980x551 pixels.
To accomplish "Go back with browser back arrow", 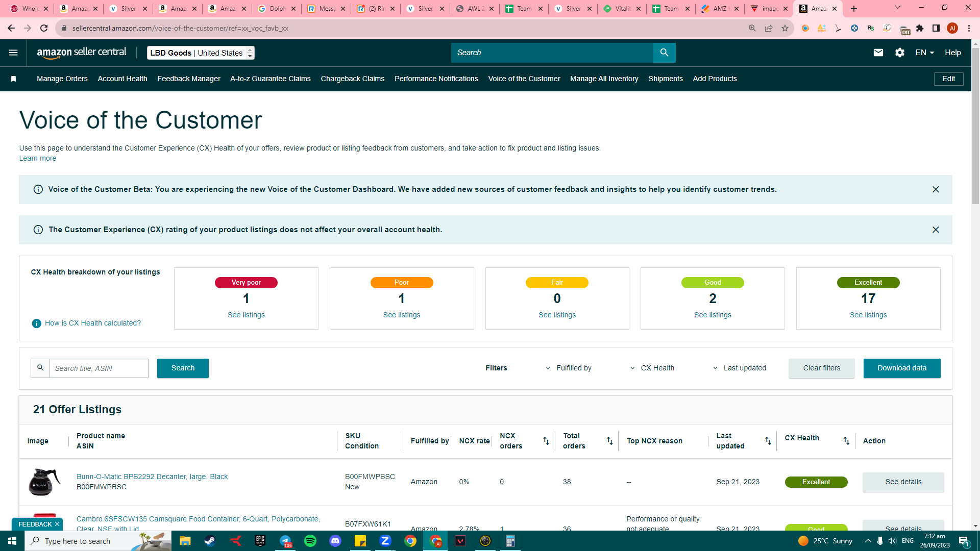I will click(11, 28).
